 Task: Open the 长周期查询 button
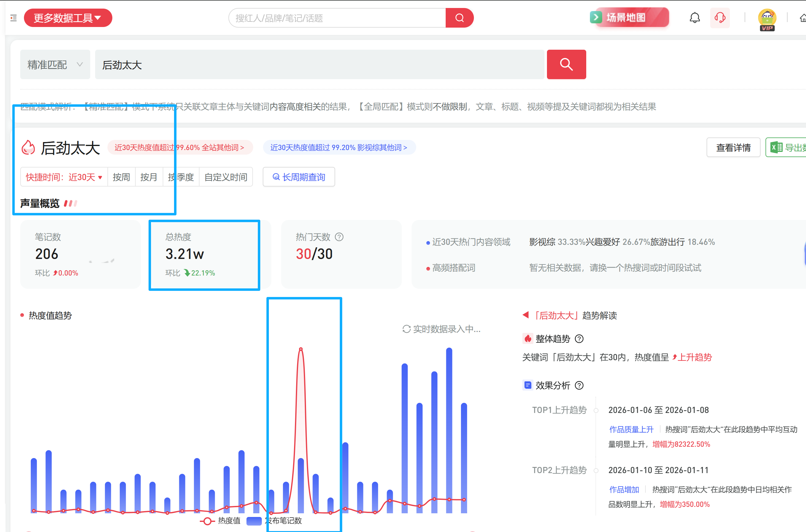(299, 177)
